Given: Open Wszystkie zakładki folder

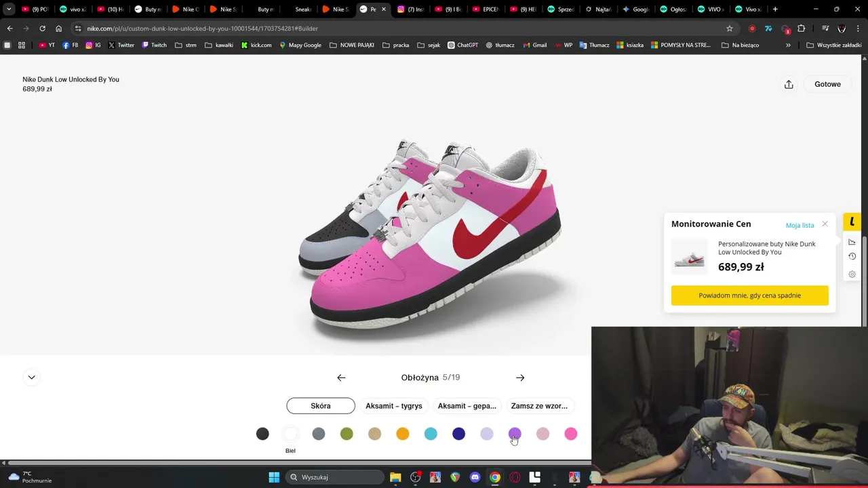Looking at the screenshot, I should pyautogui.click(x=834, y=45).
